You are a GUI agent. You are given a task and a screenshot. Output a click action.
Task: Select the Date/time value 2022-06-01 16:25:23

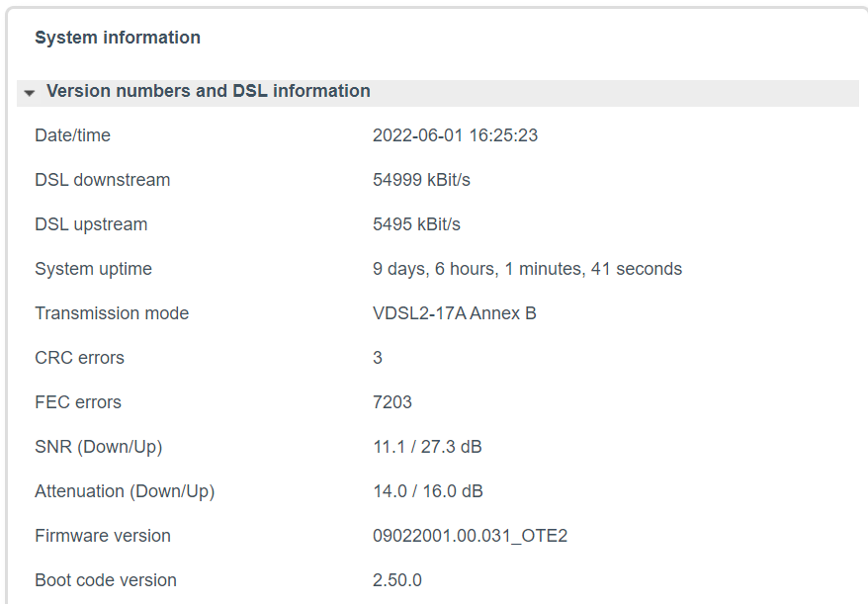pos(455,135)
